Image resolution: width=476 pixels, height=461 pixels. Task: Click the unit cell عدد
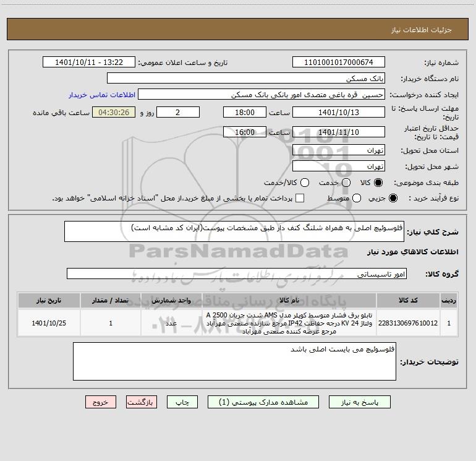click(171, 323)
